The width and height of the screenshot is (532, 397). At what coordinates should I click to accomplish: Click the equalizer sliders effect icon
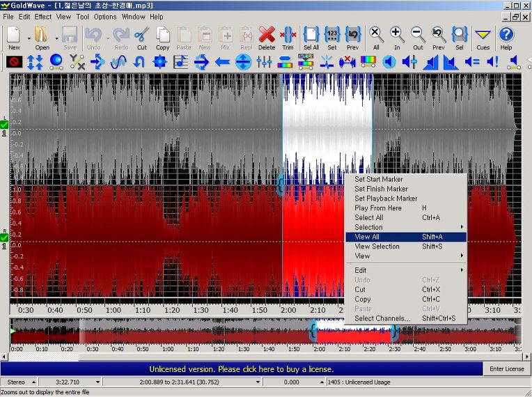click(264, 62)
